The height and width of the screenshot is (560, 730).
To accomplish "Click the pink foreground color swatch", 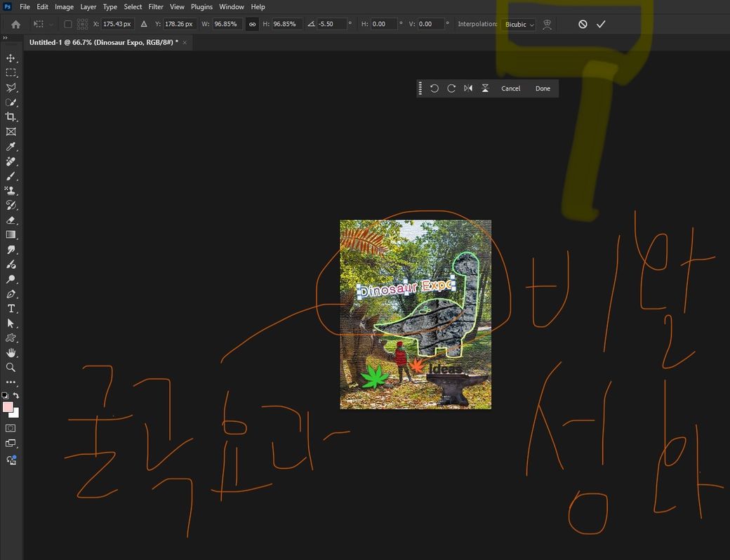I will [8, 407].
